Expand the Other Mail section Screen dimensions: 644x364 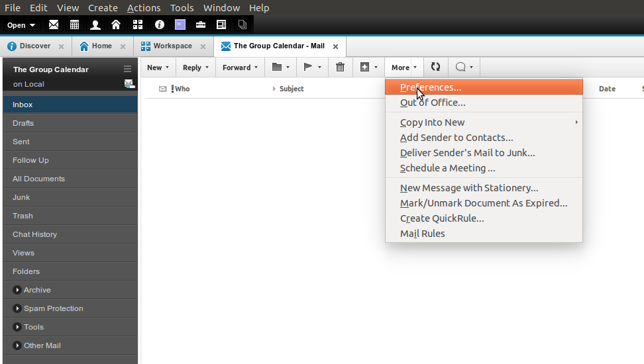[17, 345]
